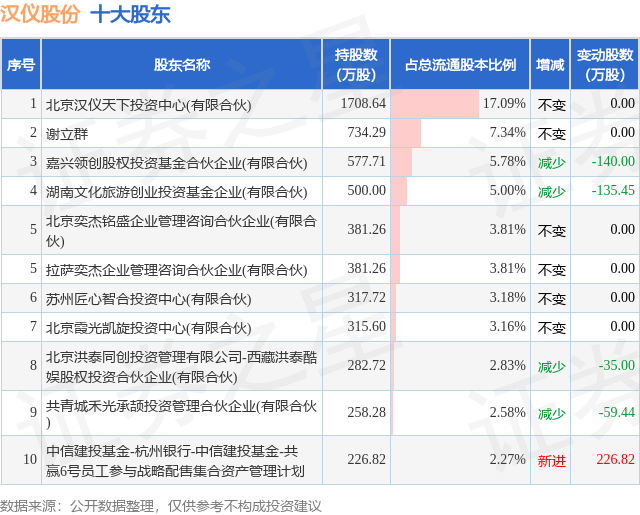The image size is (640, 515).
Task: Click holding value 258.28
Action: (366, 412)
